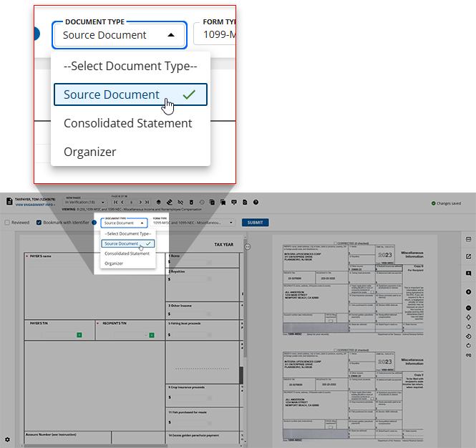Click the form panel horizontal scrollbar
This screenshot has height=448, width=476.
click(96, 446)
